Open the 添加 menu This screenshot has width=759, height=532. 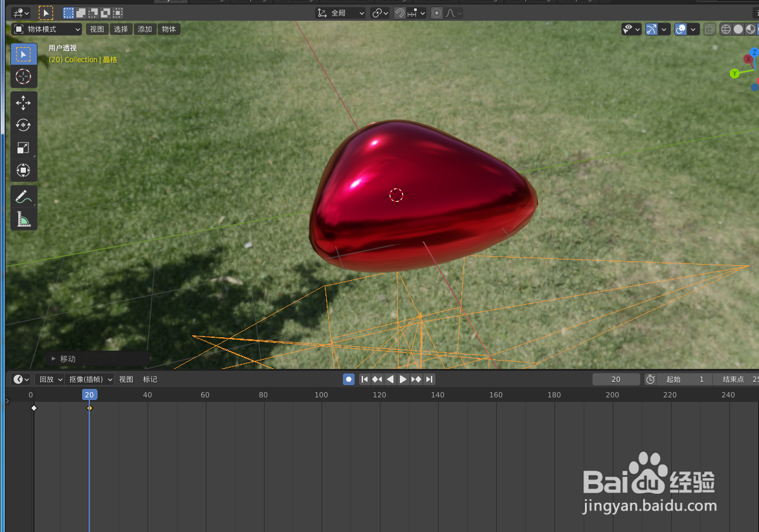(145, 29)
